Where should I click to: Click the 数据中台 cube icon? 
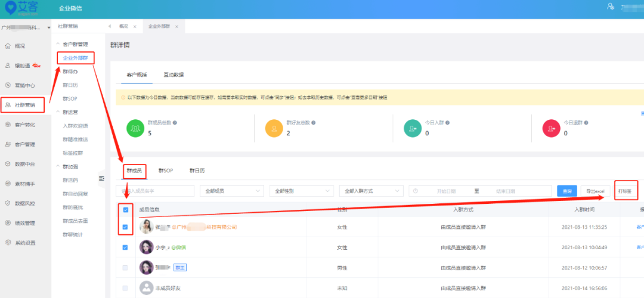tap(8, 164)
